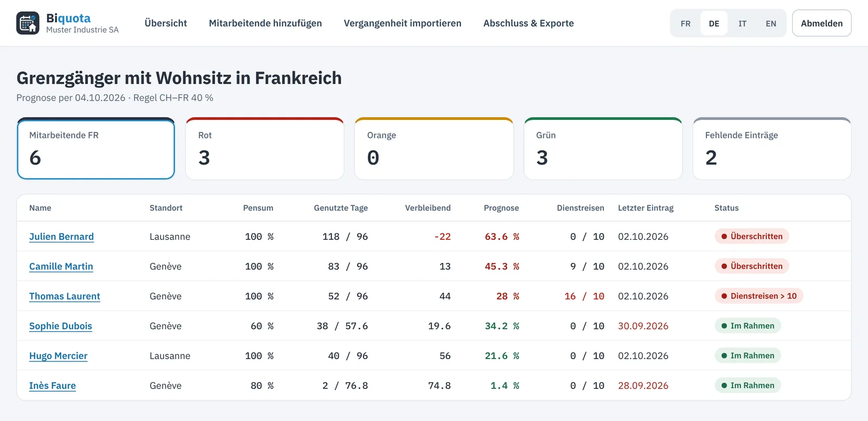Click the 16 / 10 Dienstreisen value
This screenshot has height=421, width=868.
[584, 296]
